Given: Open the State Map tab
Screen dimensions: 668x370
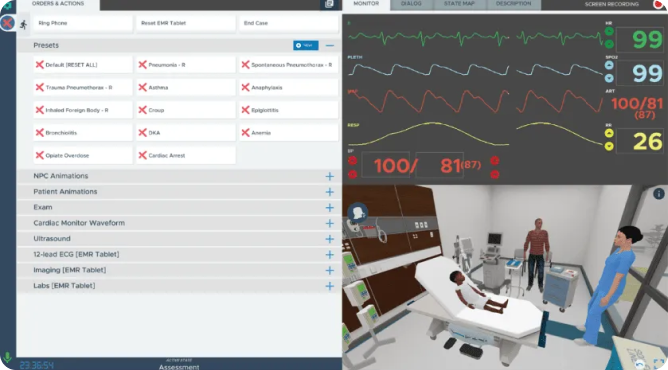Looking at the screenshot, I should pyautogui.click(x=459, y=4).
